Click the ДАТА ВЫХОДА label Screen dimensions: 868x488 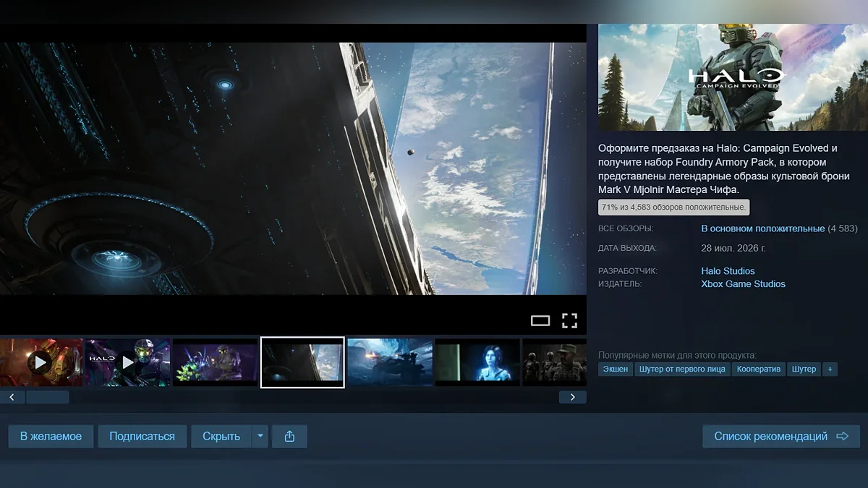coord(627,248)
